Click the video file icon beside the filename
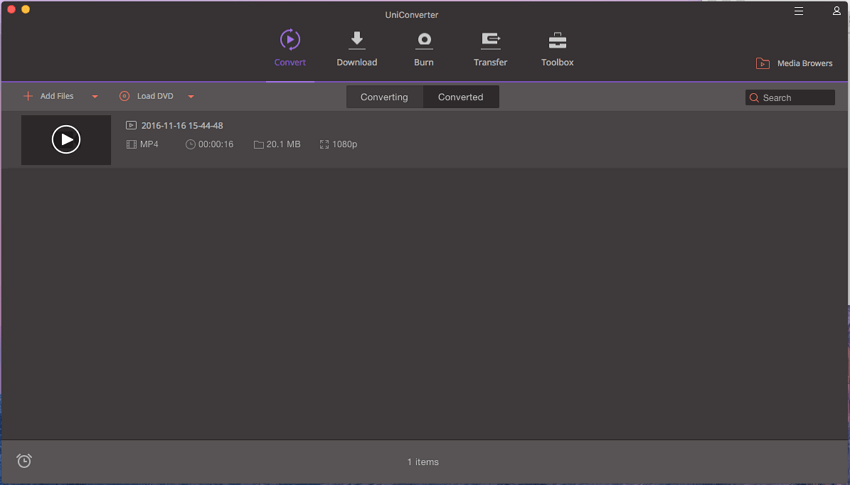This screenshot has height=485, width=850. pyautogui.click(x=131, y=125)
